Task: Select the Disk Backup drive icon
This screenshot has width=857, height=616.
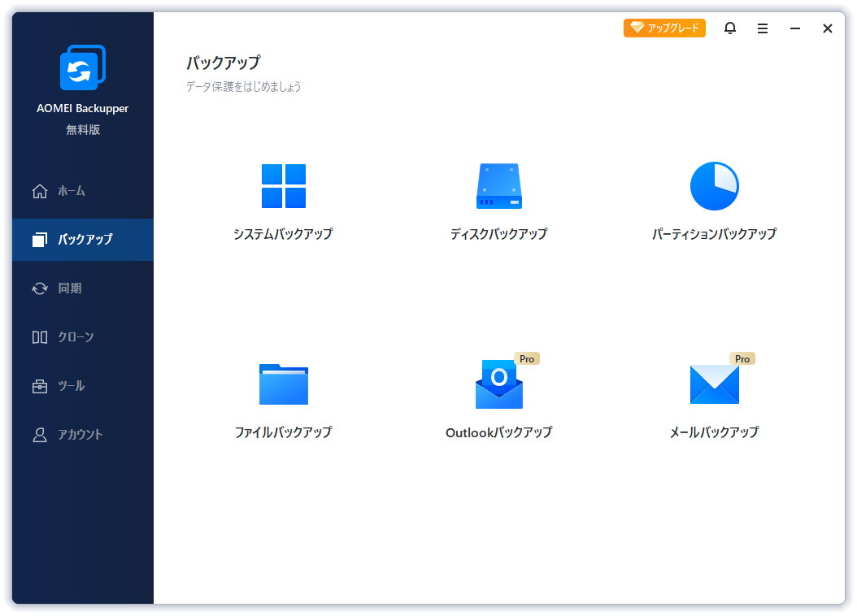Action: point(498,186)
